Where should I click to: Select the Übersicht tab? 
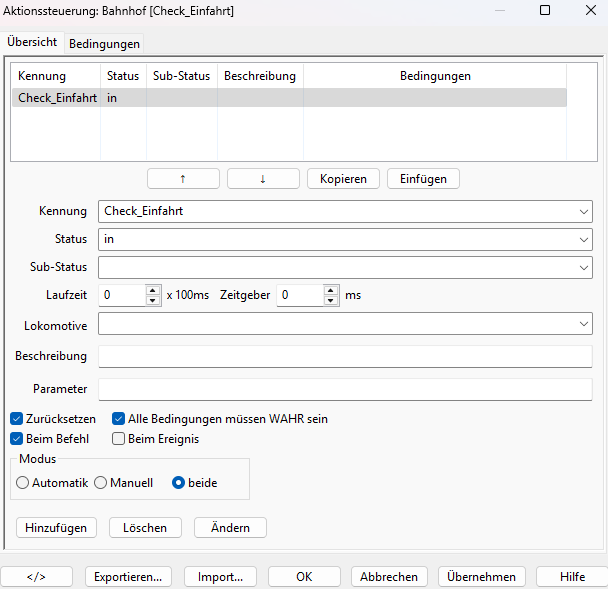32,43
